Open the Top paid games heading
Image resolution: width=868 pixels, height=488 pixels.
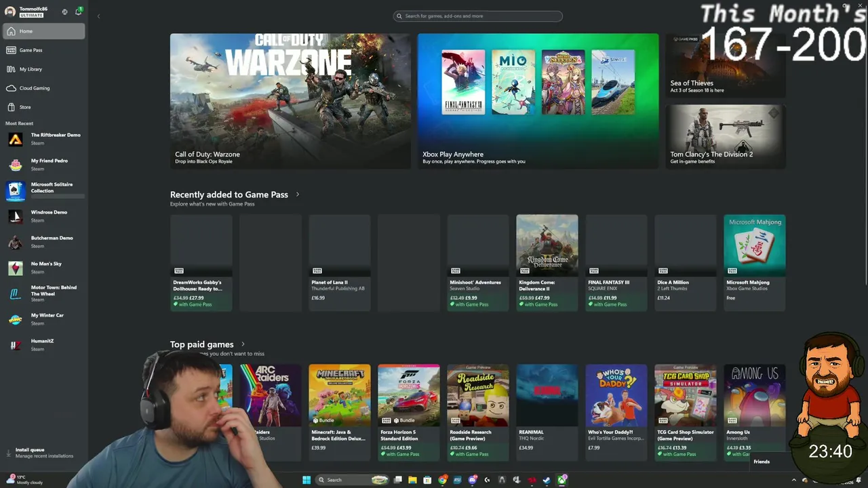coord(201,344)
